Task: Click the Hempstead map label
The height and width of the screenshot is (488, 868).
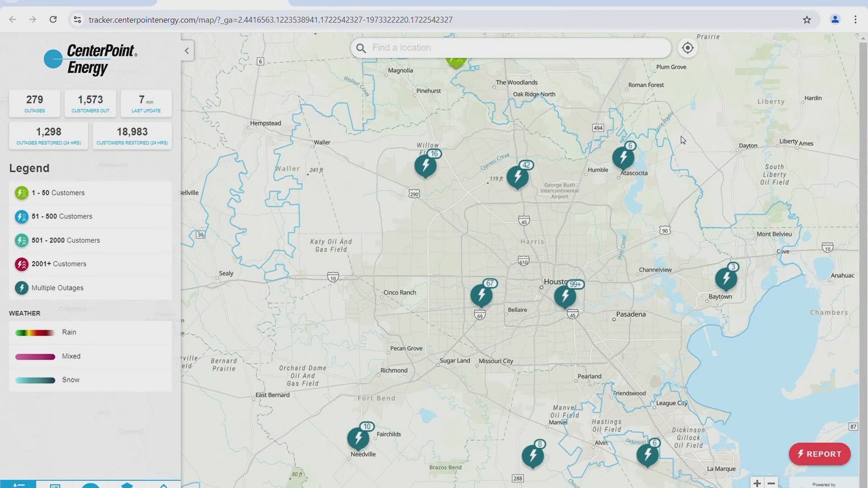Action: 265,123
